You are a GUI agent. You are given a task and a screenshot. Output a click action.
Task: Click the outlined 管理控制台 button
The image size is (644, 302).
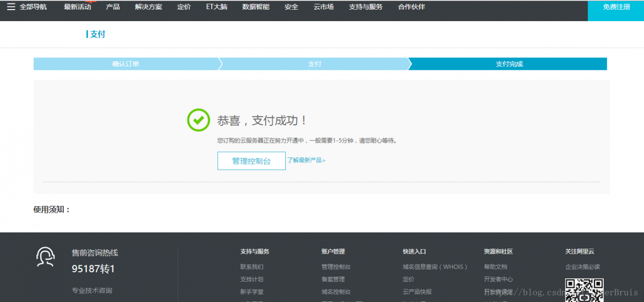point(252,161)
